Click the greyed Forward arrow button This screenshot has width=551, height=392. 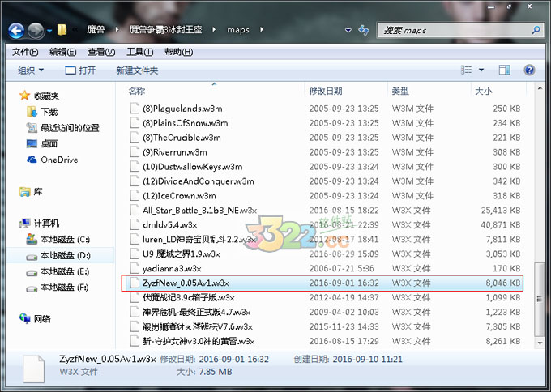[x=36, y=30]
